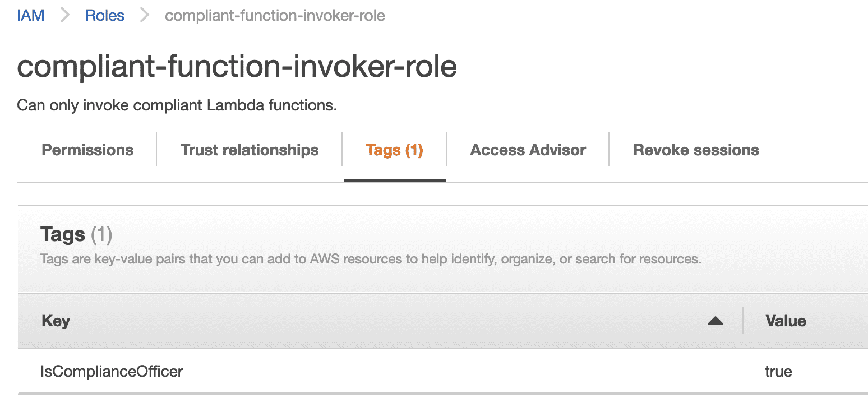Click the Value column header
The width and height of the screenshot is (868, 407).
786,321
